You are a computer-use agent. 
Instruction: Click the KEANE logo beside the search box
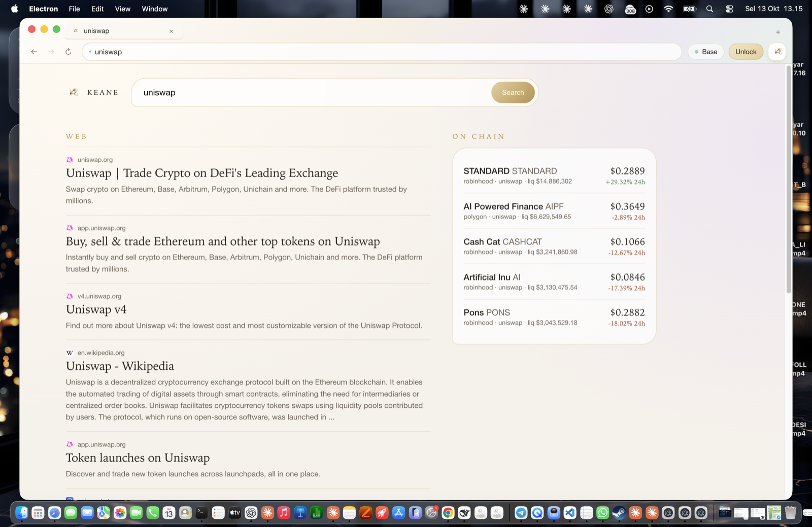pyautogui.click(x=94, y=92)
